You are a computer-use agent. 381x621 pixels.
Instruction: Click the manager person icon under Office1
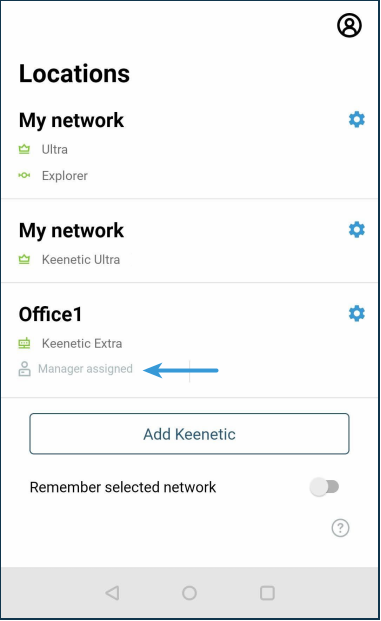[x=24, y=369]
